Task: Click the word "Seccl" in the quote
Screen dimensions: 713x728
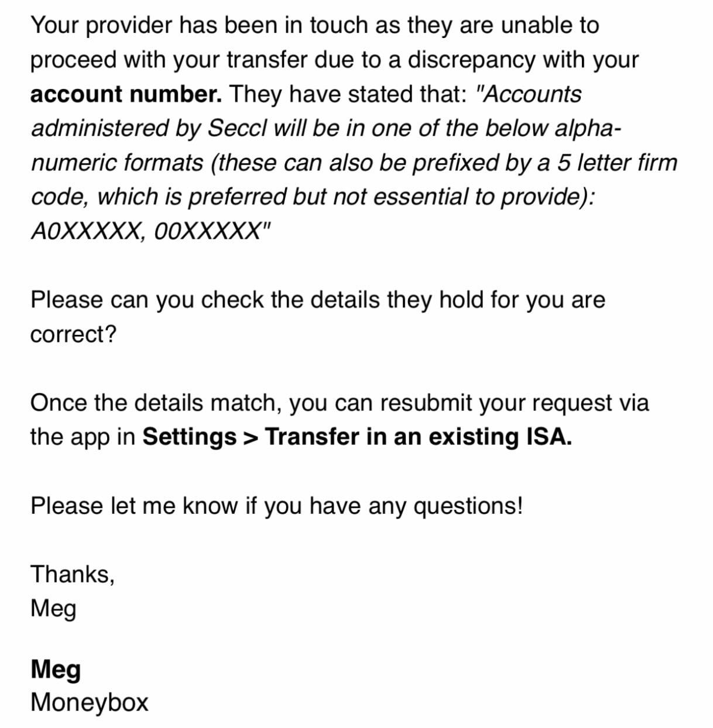Action: click(238, 128)
